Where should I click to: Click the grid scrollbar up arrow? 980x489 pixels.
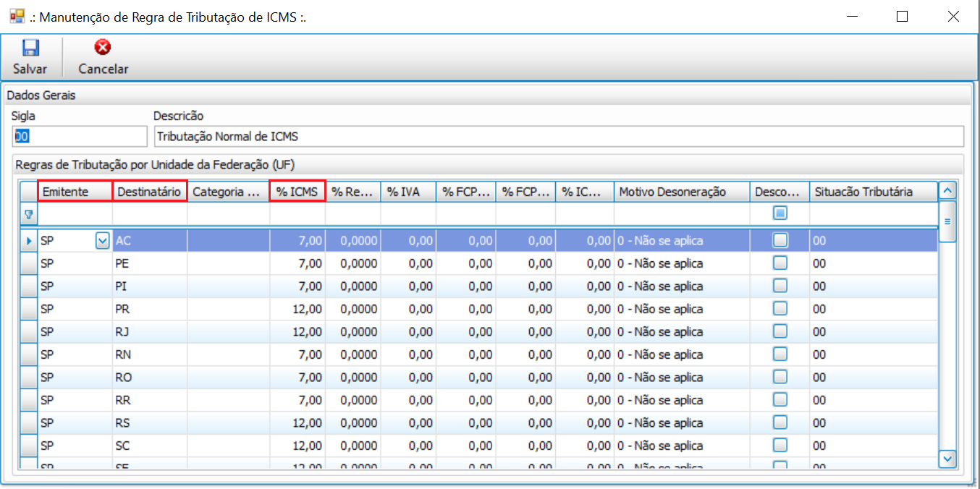tap(947, 191)
